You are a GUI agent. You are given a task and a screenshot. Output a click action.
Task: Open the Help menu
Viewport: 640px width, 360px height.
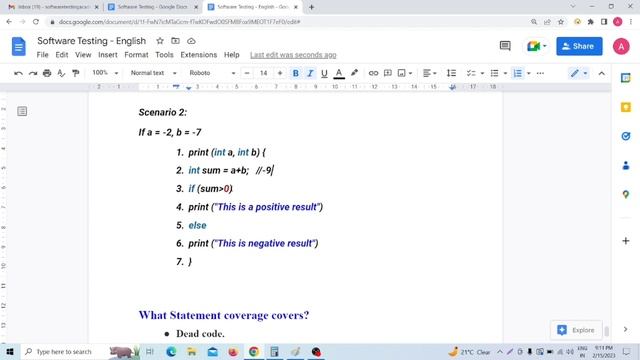[231, 55]
